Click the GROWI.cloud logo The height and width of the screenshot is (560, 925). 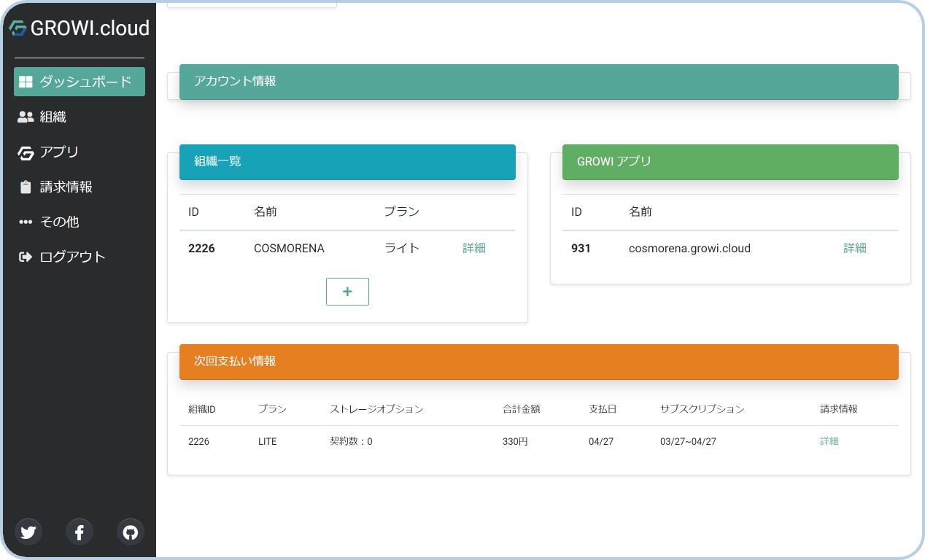click(x=80, y=28)
